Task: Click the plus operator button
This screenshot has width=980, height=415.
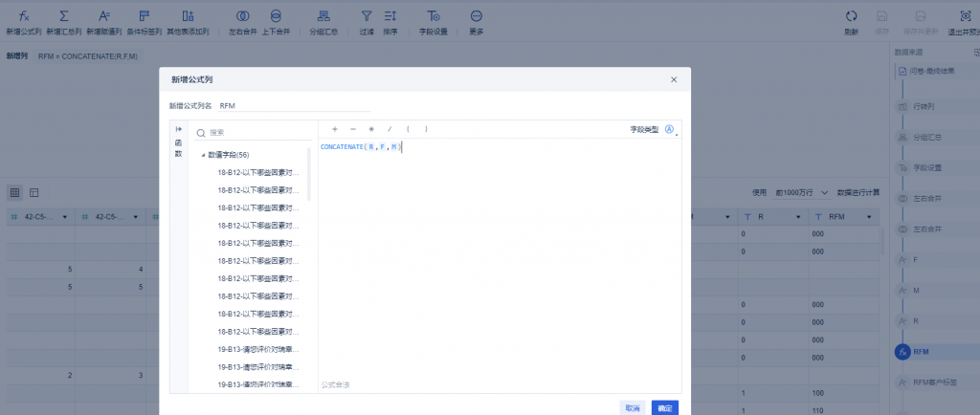Action: coord(335,129)
